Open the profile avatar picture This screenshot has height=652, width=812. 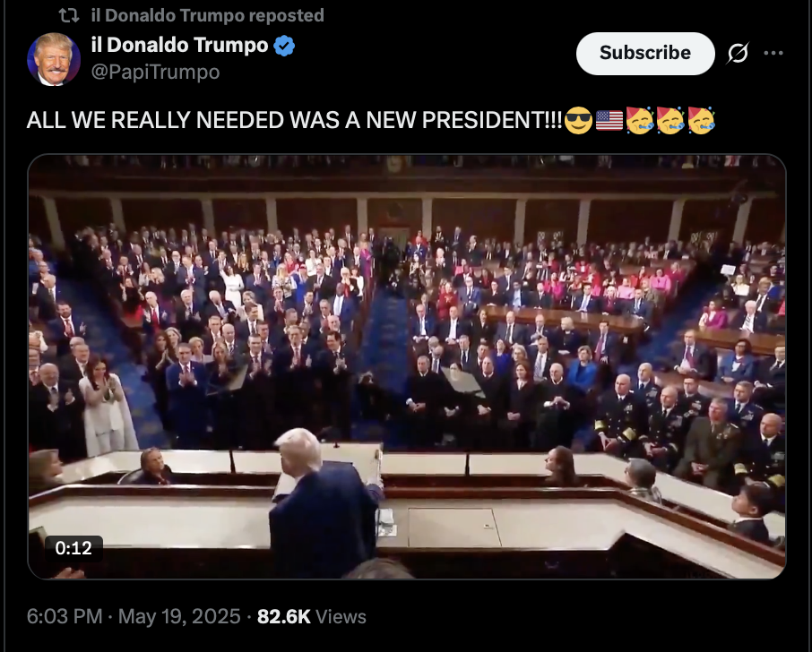(54, 59)
